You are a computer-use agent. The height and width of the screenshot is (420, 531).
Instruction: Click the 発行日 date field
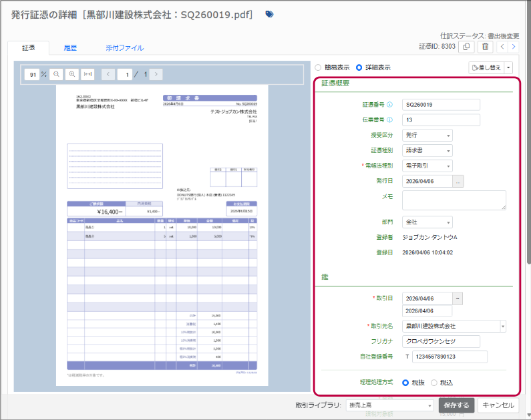point(427,181)
